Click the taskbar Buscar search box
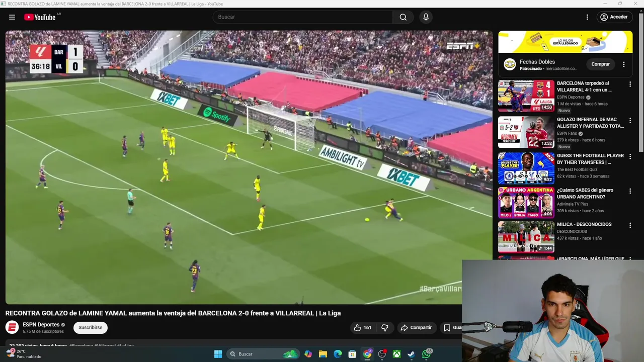644x362 pixels. 263,354
